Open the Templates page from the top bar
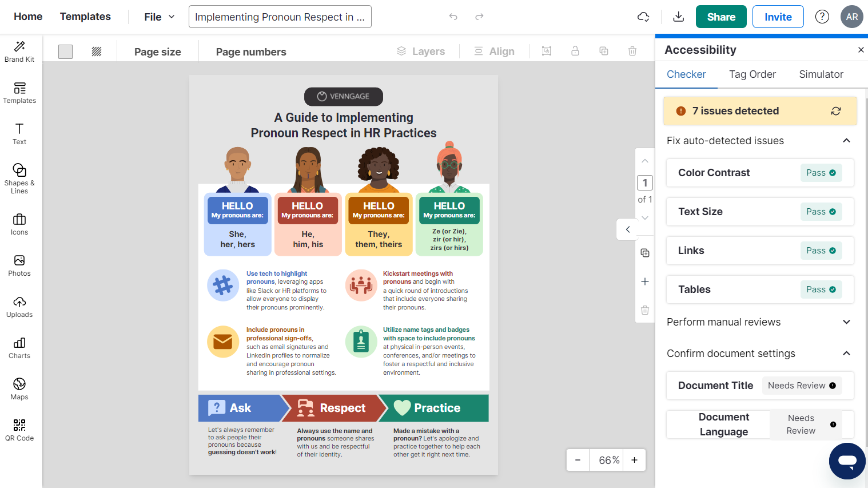 [x=85, y=17]
